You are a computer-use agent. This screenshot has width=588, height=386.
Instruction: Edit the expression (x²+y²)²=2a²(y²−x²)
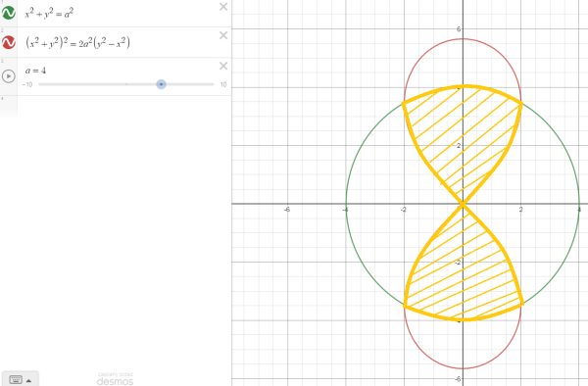(77, 43)
